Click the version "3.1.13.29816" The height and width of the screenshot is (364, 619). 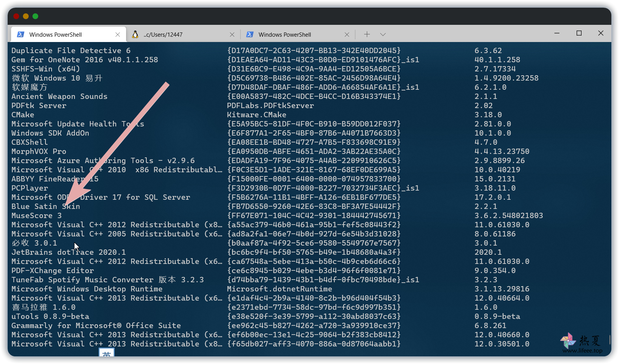coord(502,289)
